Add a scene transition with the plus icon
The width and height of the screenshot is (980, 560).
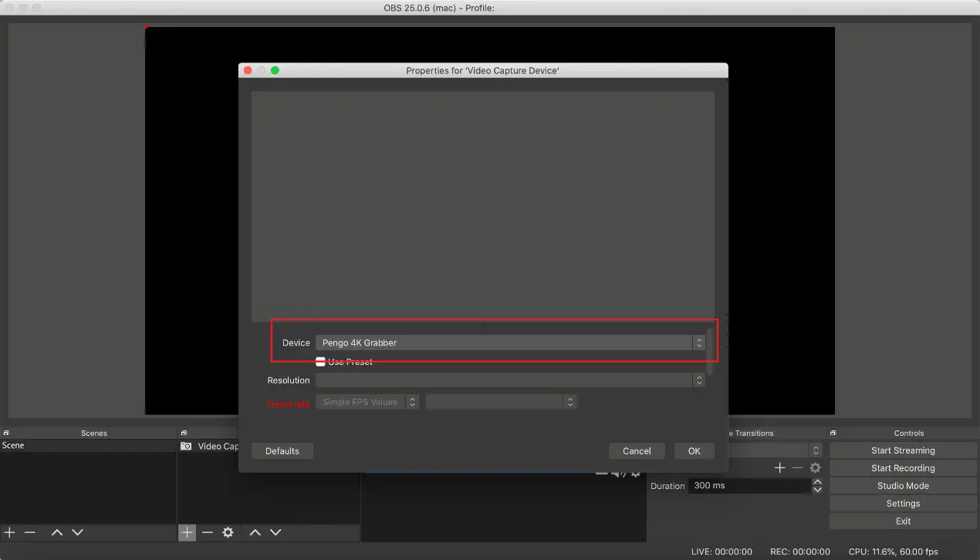point(779,467)
